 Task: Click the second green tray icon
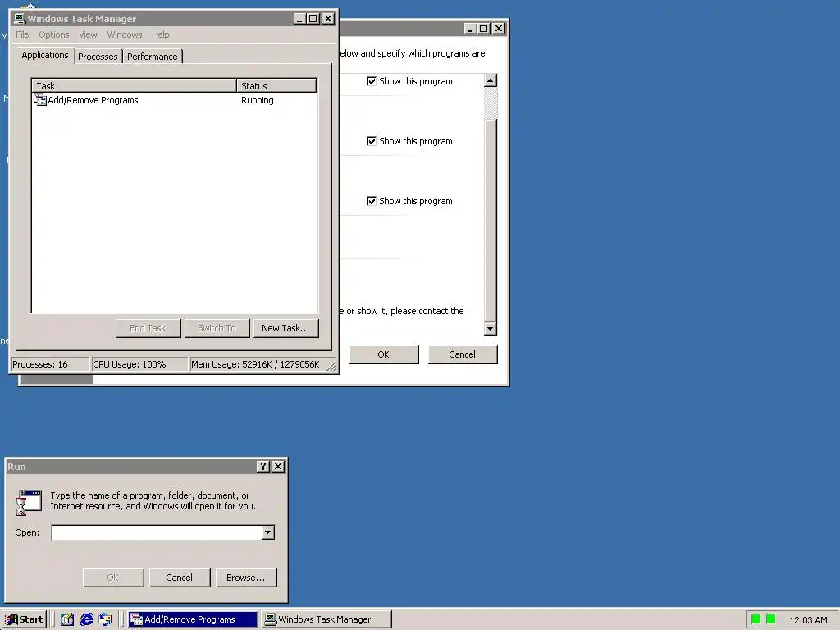tap(771, 619)
